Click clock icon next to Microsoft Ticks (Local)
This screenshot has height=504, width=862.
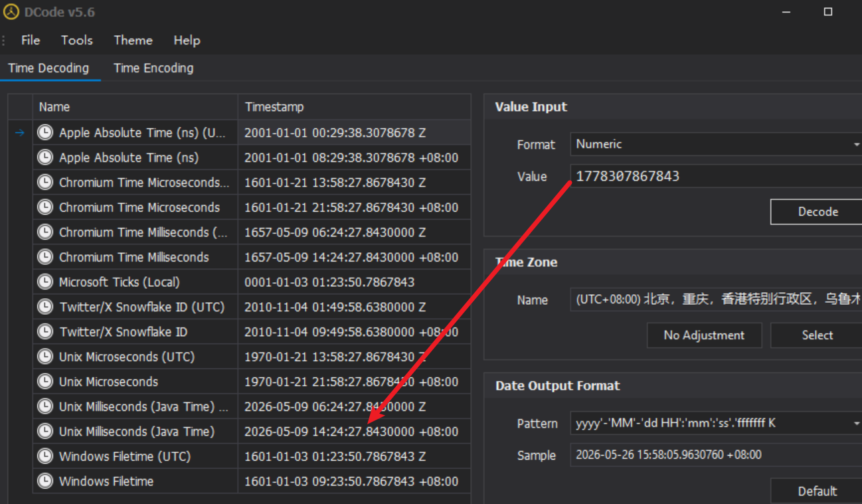click(45, 282)
